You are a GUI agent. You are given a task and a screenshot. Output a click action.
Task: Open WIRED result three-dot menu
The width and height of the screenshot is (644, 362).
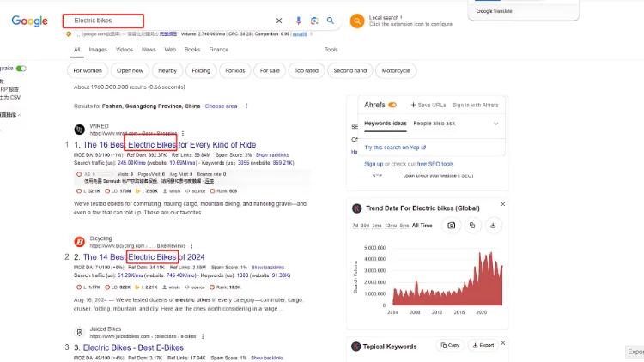[183, 133]
